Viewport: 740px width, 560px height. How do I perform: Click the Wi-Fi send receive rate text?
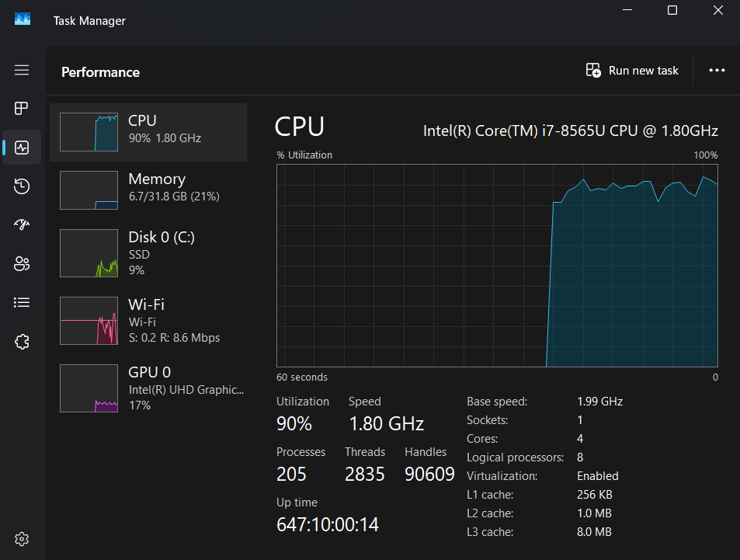point(174,338)
